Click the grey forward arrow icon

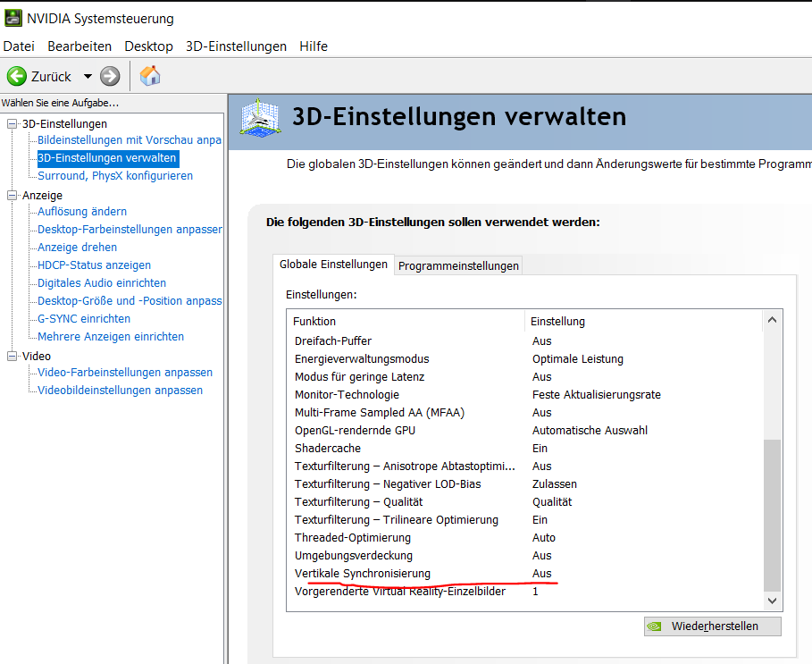point(110,76)
